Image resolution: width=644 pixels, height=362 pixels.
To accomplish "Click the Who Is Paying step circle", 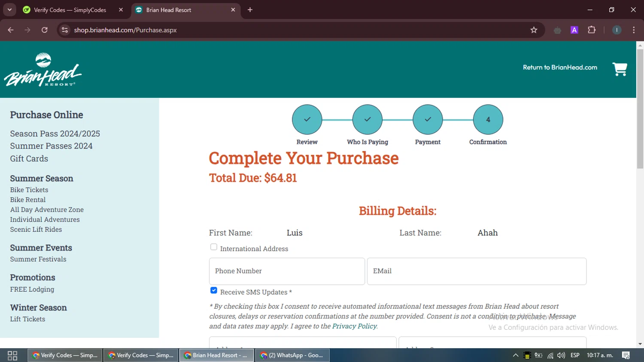I will coord(368,119).
